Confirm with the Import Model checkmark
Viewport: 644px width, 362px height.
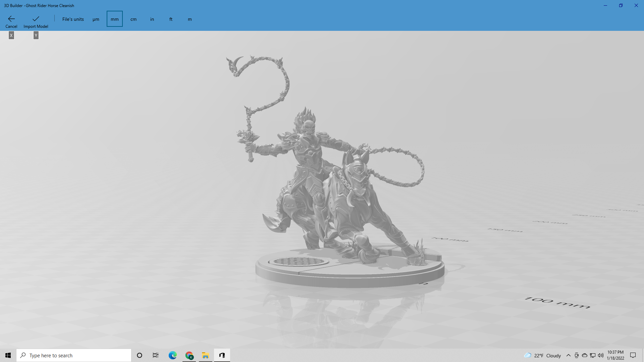(36, 19)
